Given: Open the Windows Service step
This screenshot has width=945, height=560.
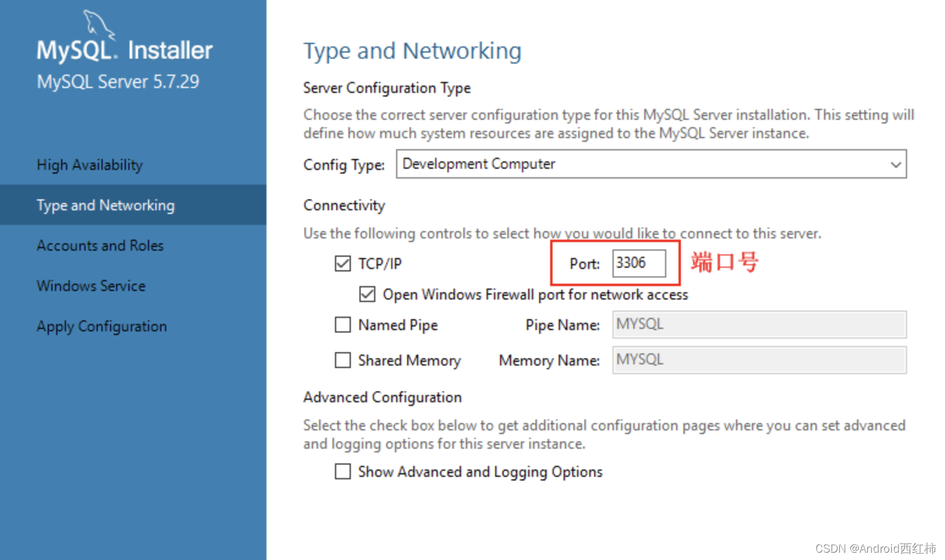Looking at the screenshot, I should click(90, 286).
